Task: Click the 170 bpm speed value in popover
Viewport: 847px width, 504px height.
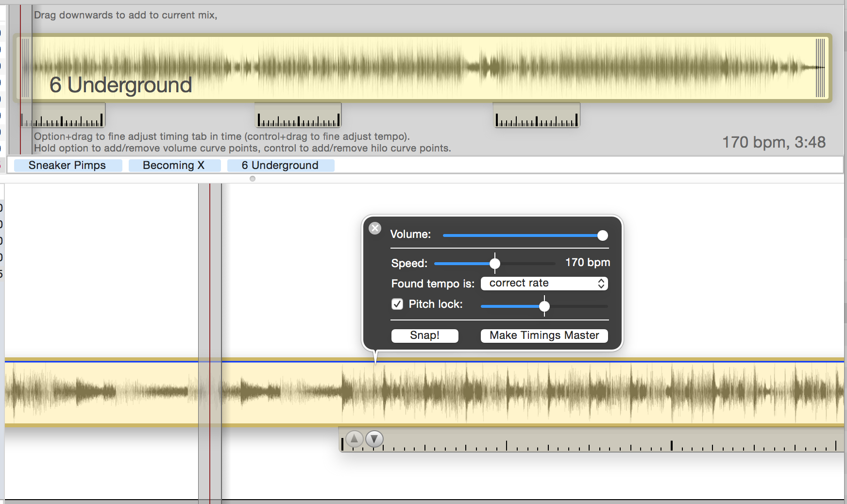Action: pyautogui.click(x=588, y=263)
